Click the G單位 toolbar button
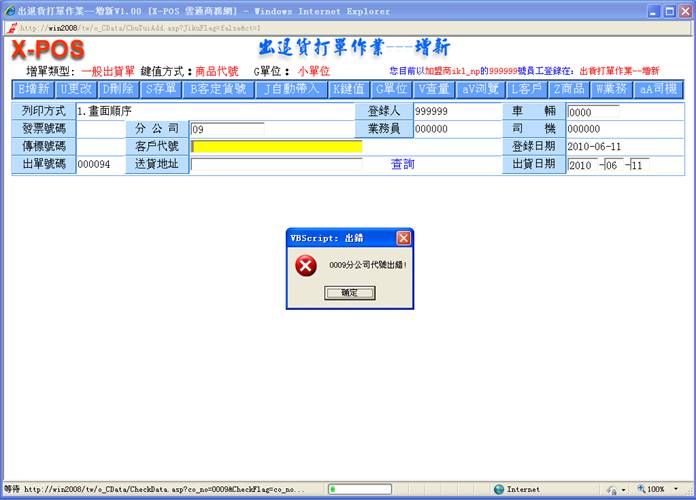The image size is (696, 500). [391, 88]
